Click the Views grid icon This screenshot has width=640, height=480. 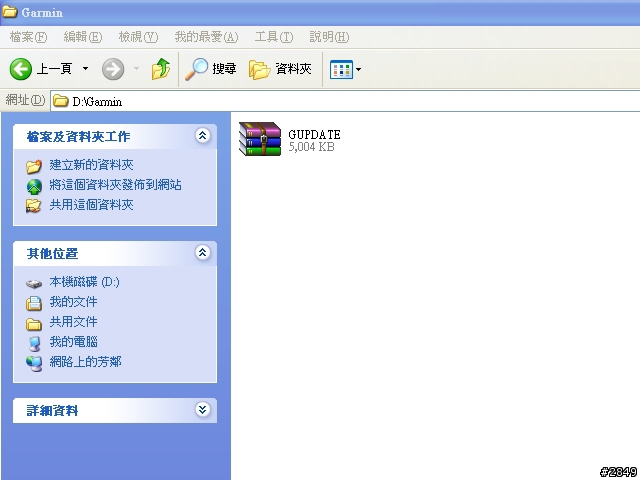341,69
